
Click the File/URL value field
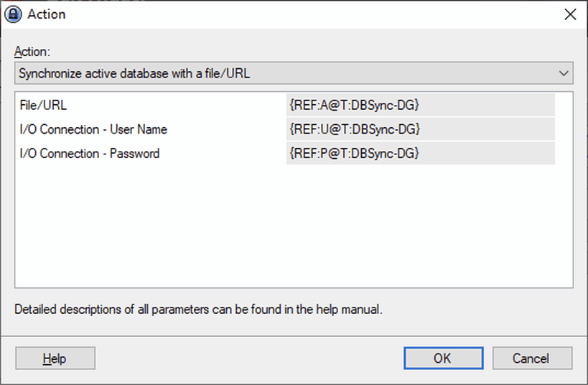420,106
